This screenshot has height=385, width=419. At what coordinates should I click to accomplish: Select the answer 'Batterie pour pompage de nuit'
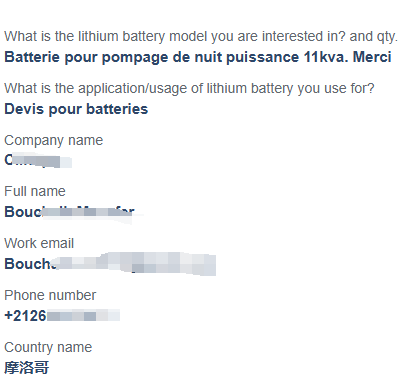(x=113, y=57)
